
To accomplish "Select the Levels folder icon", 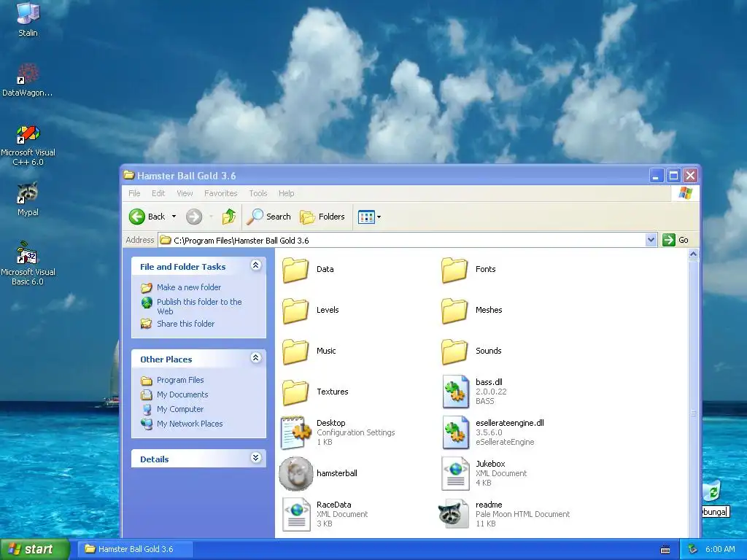I will point(295,311).
